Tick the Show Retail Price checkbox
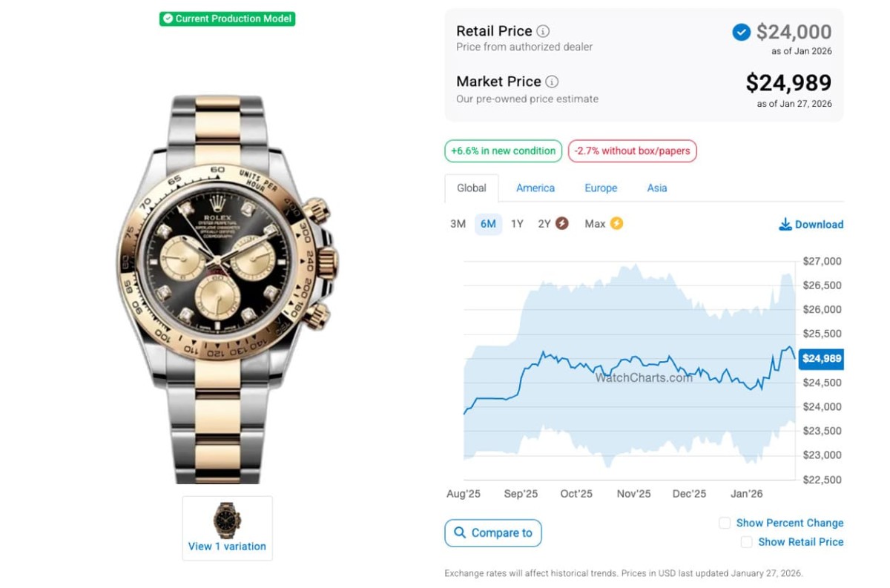Viewport: 890px width, 588px height. [747, 542]
